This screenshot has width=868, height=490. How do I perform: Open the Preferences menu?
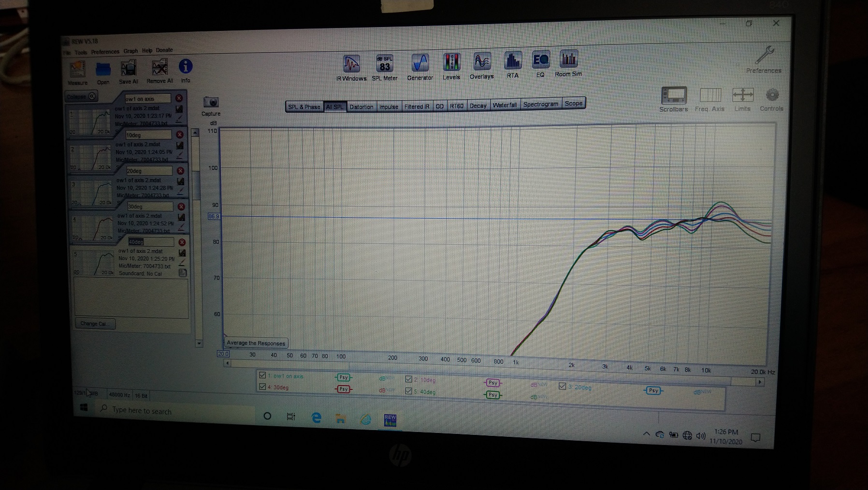105,52
